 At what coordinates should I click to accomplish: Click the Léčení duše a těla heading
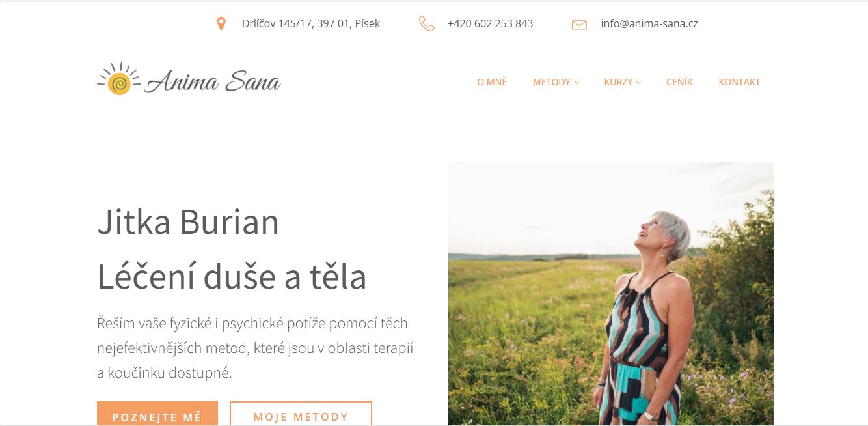232,277
